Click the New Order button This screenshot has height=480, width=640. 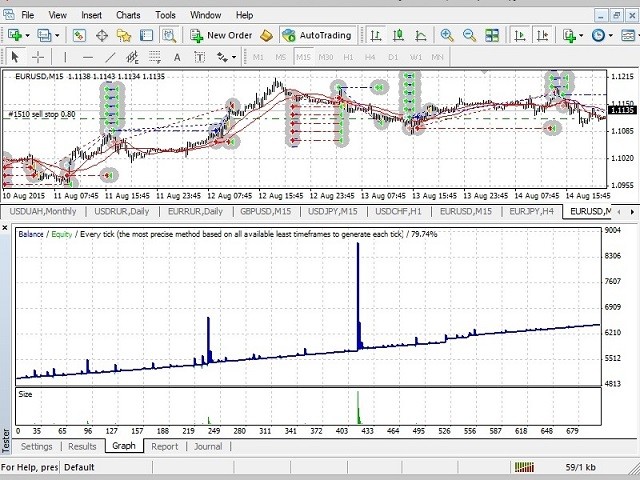[x=221, y=36]
